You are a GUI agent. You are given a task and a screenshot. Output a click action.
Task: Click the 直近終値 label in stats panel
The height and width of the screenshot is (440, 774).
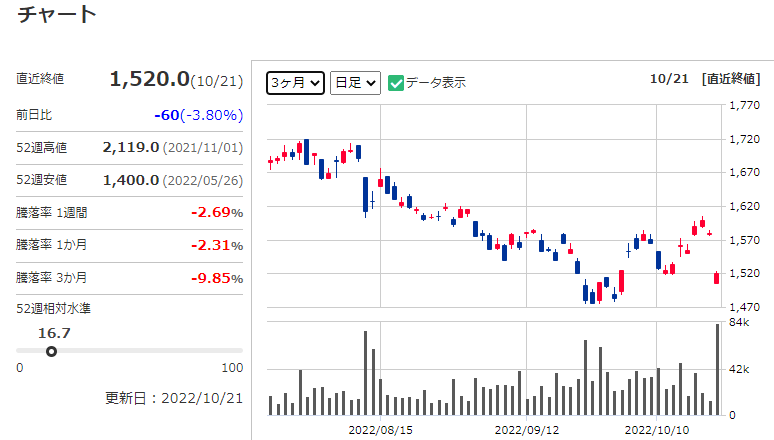(x=40, y=79)
